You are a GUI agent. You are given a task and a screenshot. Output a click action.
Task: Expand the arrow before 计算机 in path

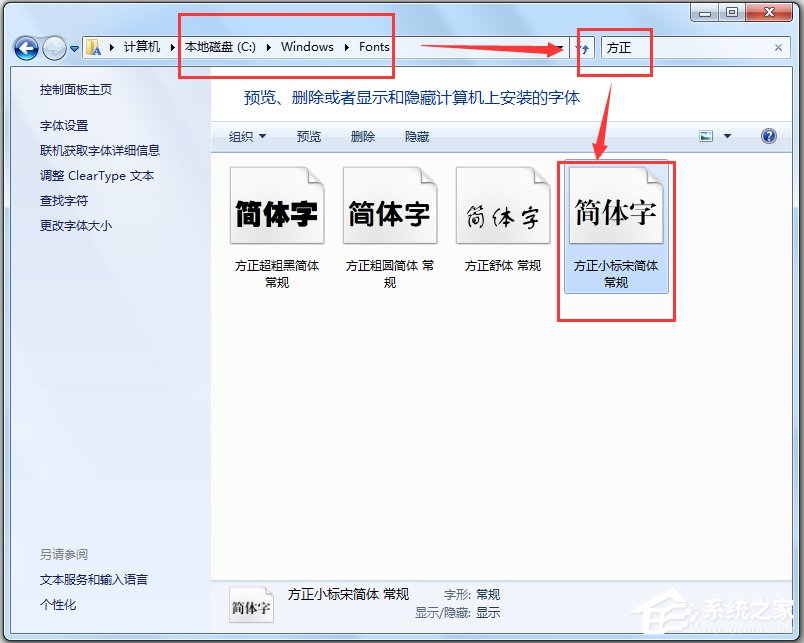tap(111, 48)
